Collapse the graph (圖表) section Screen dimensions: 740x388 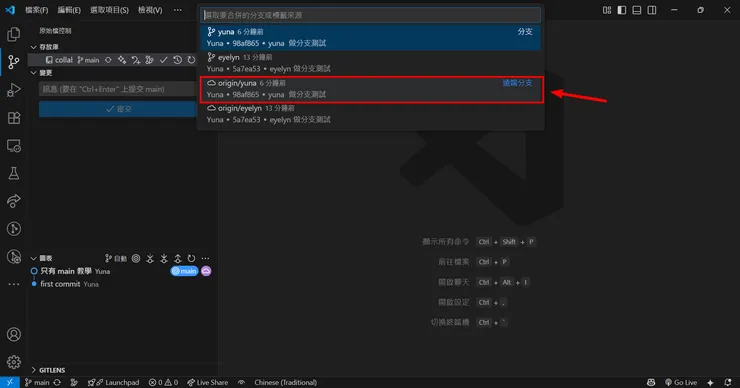[x=34, y=258]
